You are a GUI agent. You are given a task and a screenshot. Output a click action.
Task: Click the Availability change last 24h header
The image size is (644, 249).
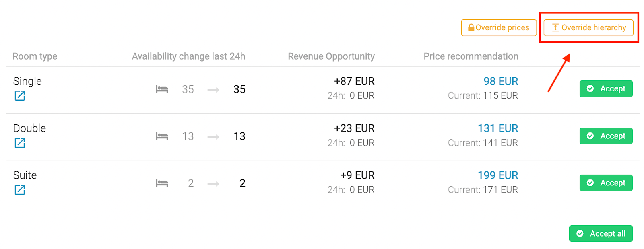(188, 56)
